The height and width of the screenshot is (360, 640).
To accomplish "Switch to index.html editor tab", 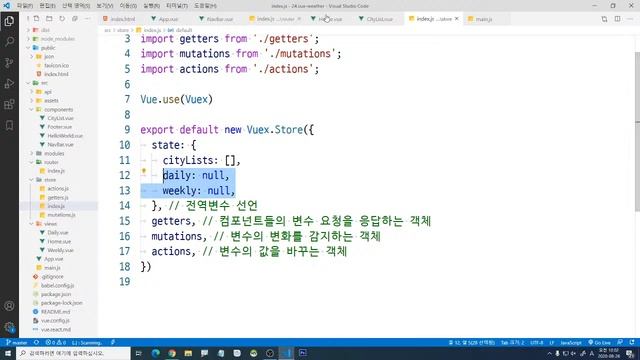I will [x=122, y=19].
